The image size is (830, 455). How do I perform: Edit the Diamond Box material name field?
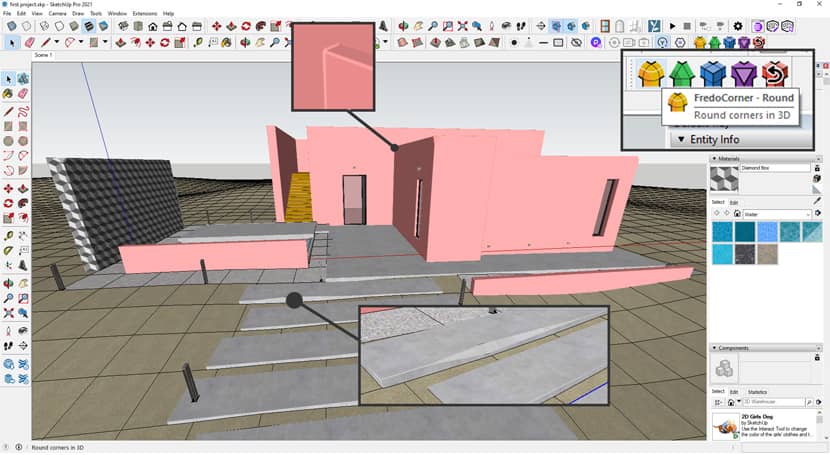tap(775, 168)
